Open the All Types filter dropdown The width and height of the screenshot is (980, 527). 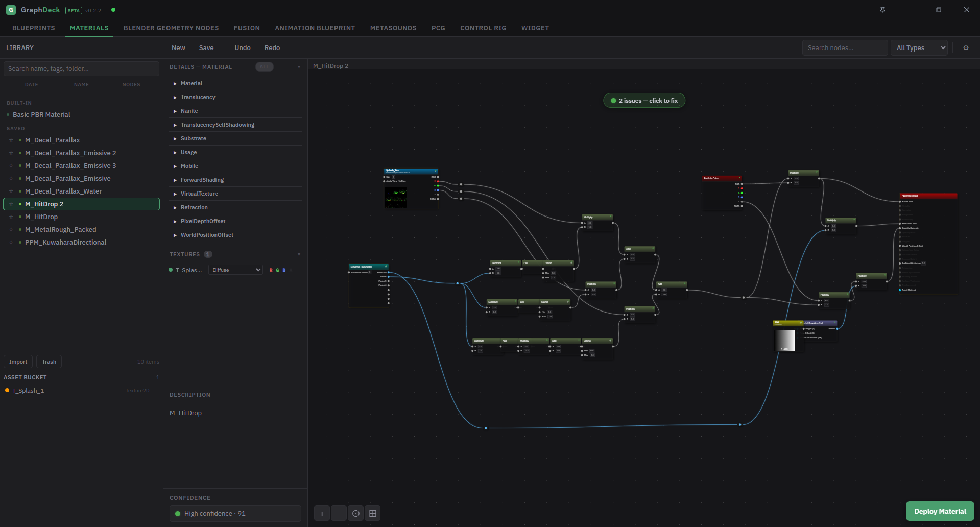point(918,47)
